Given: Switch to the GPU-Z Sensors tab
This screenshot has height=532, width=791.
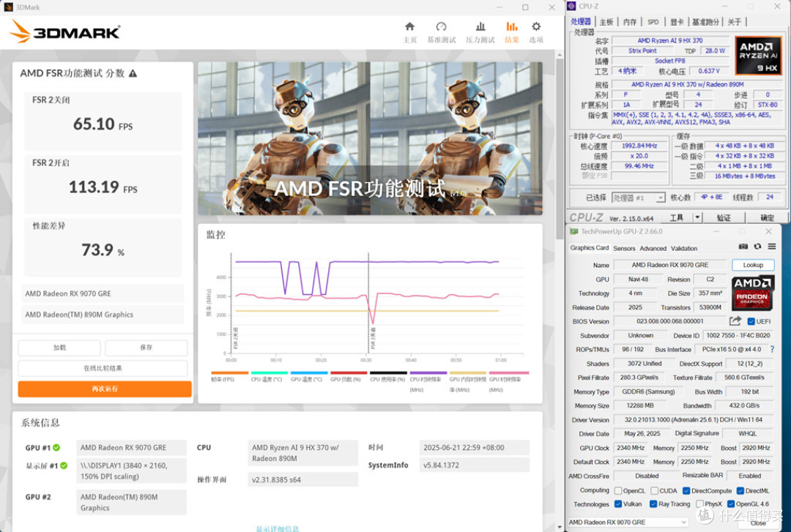Looking at the screenshot, I should [x=624, y=249].
